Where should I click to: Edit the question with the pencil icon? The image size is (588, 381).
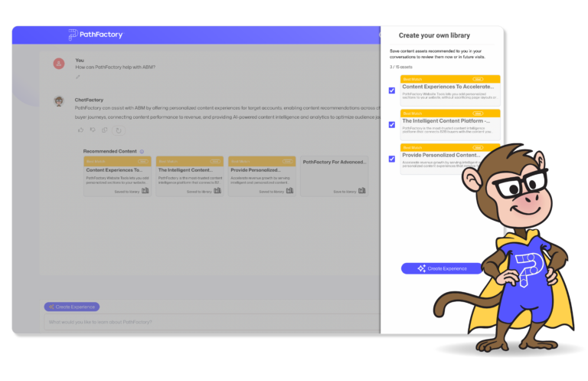(78, 77)
